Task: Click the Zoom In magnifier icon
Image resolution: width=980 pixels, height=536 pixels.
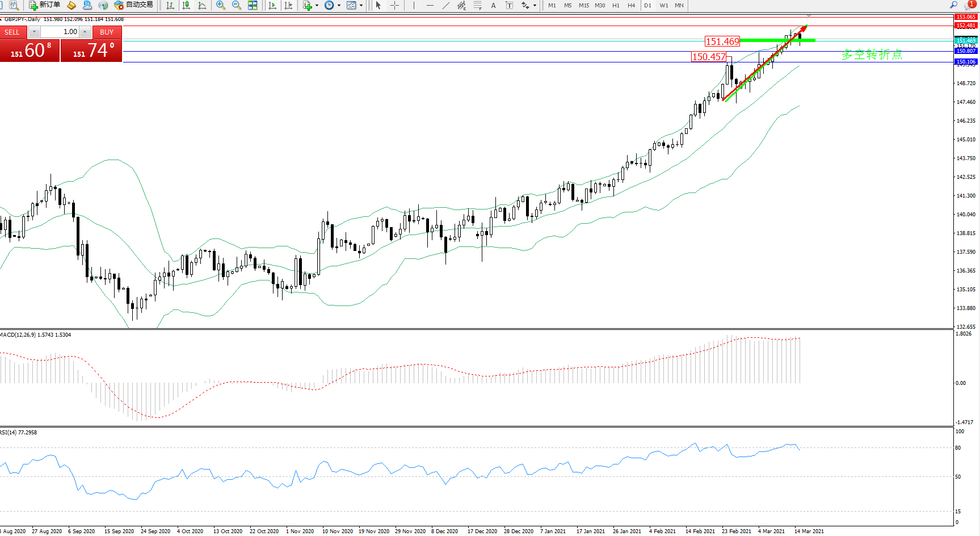Action: (x=221, y=5)
